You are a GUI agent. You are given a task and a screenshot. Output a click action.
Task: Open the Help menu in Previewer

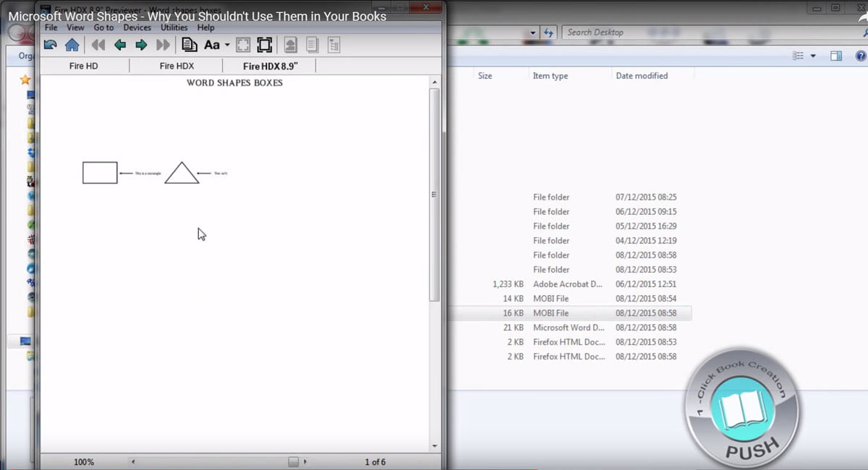point(206,27)
